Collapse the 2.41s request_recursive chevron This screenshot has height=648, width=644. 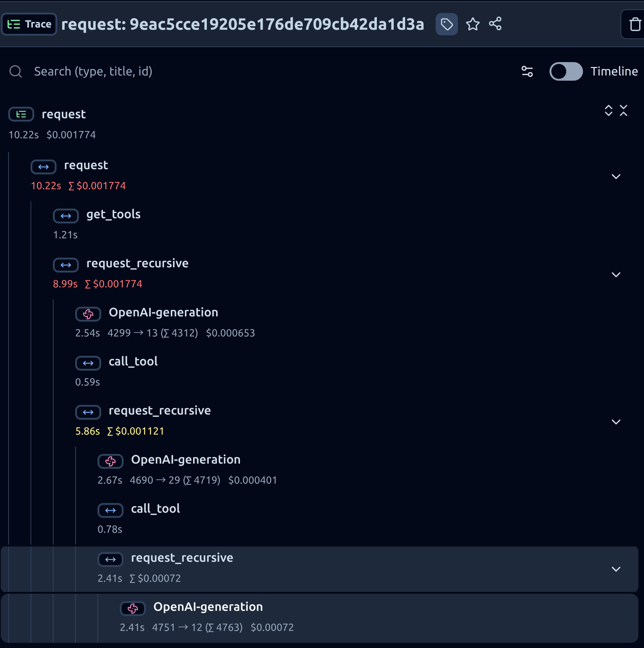pos(616,569)
